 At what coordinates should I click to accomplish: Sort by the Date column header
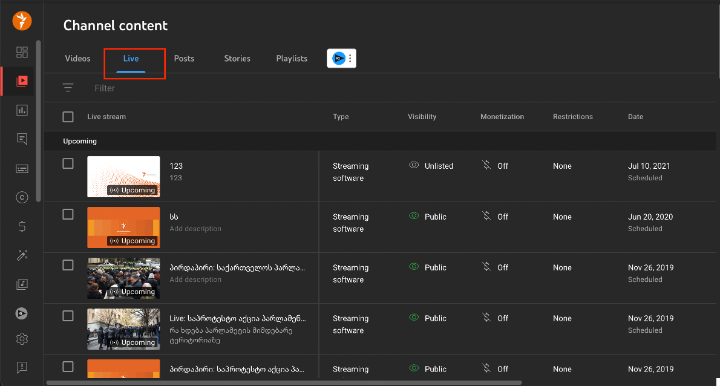[636, 117]
